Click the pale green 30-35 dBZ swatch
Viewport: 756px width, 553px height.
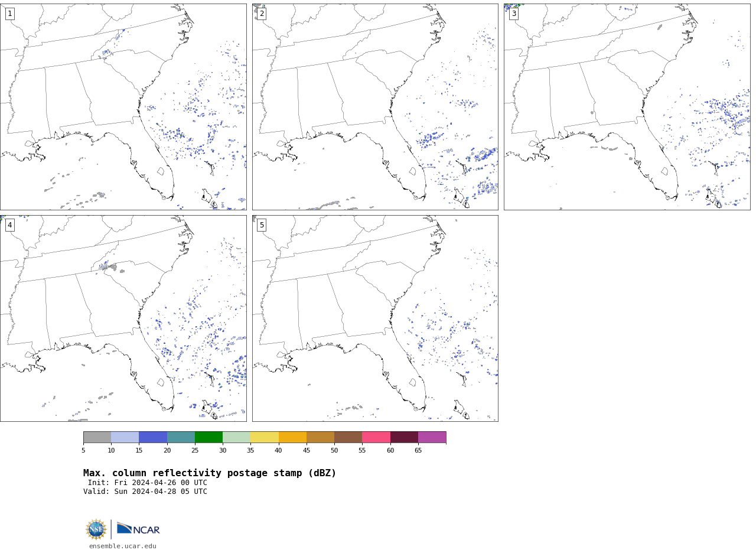click(237, 437)
